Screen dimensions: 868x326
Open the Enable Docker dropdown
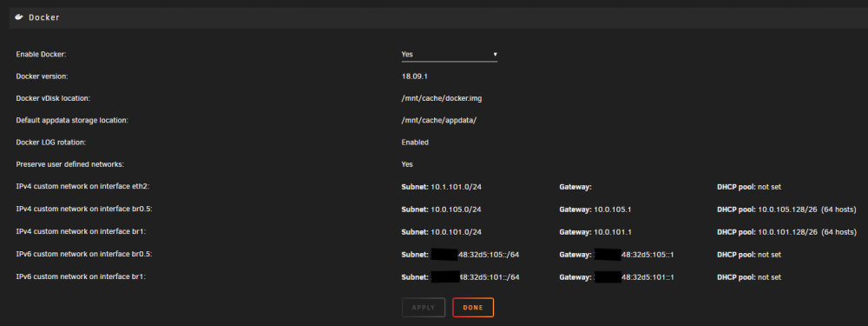[x=449, y=54]
